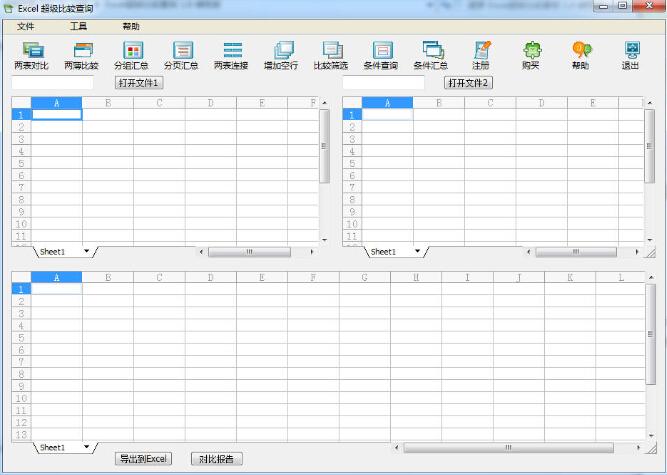
Task: Select column K header in bottom result grid
Action: [x=570, y=277]
